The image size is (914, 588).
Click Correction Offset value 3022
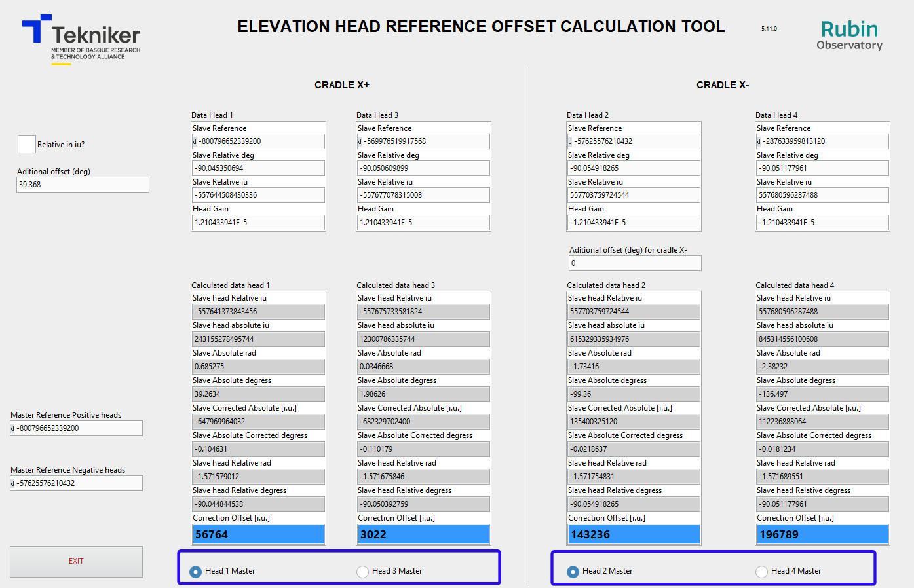(423, 534)
